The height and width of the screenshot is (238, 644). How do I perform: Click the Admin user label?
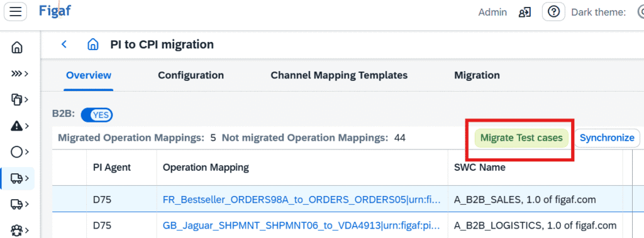492,13
